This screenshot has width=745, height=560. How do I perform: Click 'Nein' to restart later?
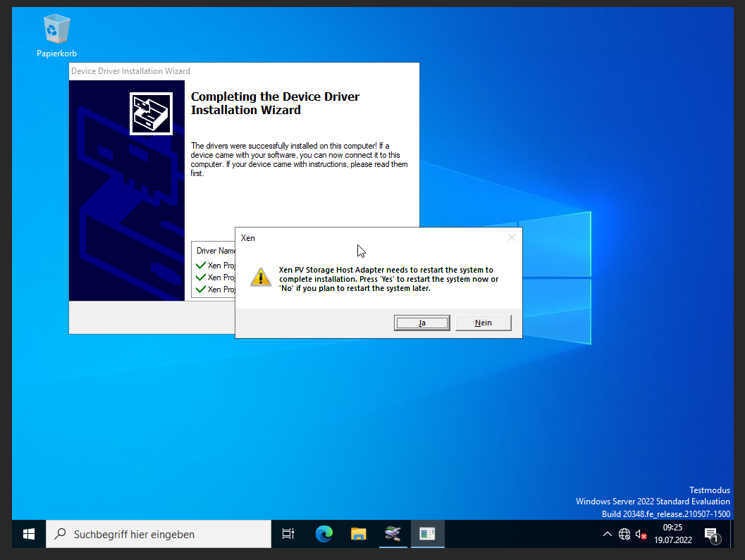click(x=483, y=323)
